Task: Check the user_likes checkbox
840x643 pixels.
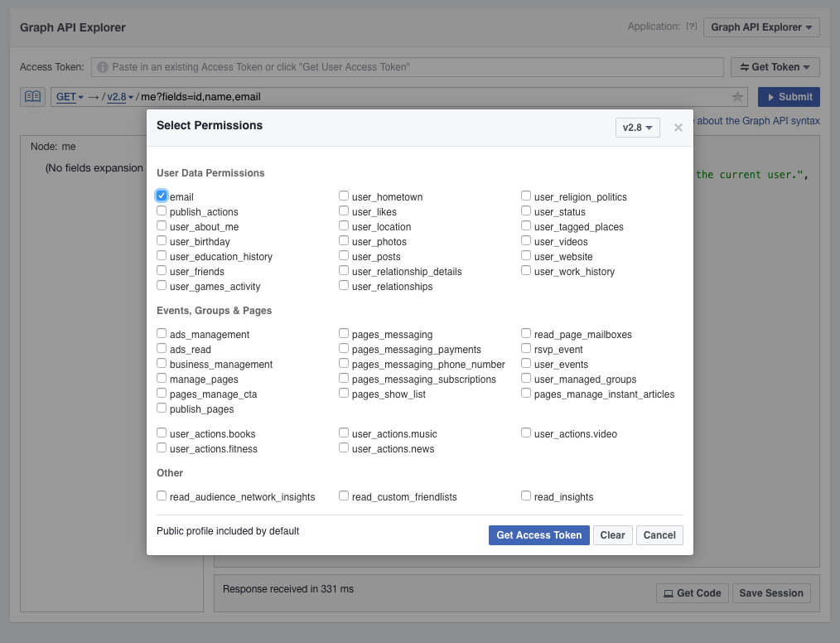Action: tap(344, 210)
